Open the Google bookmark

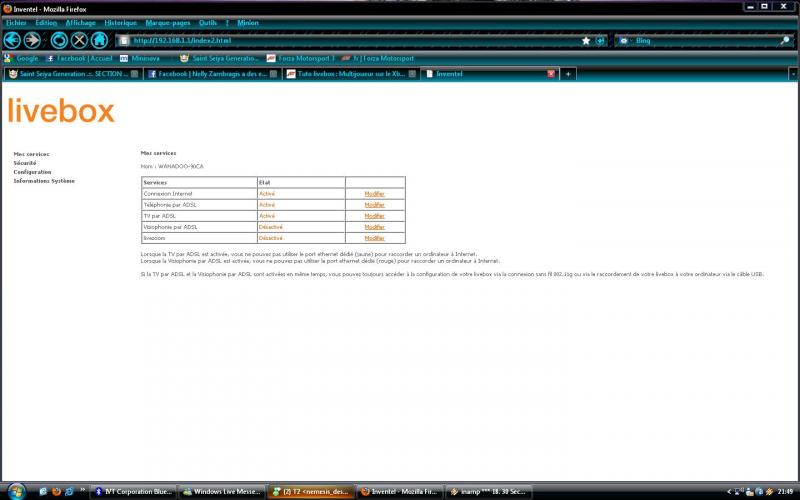(21, 58)
